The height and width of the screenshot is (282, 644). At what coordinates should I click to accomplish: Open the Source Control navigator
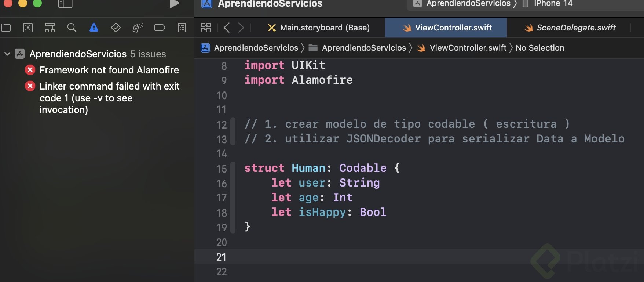pyautogui.click(x=28, y=28)
